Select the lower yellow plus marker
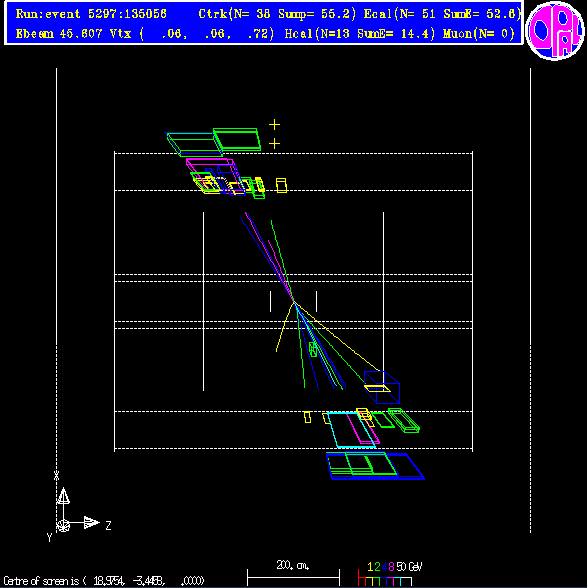The height and width of the screenshot is (588, 587). click(274, 144)
